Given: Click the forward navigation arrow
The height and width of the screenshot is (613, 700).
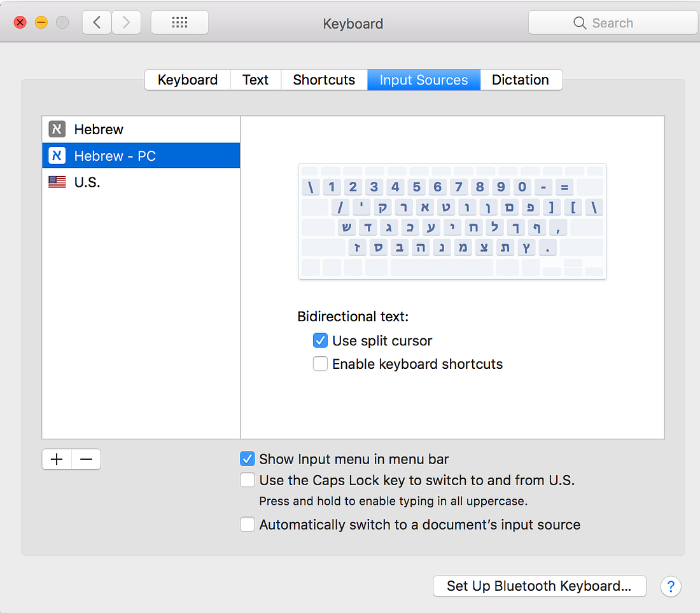Looking at the screenshot, I should point(126,22).
